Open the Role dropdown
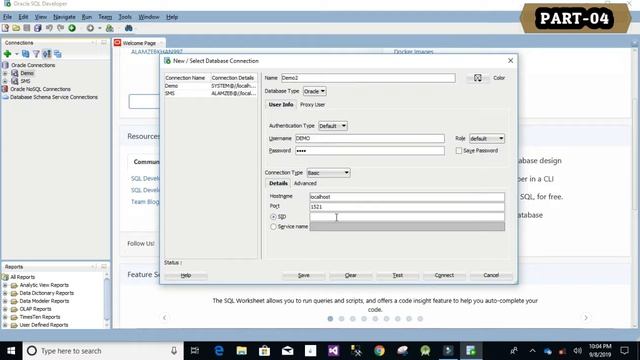 487,139
